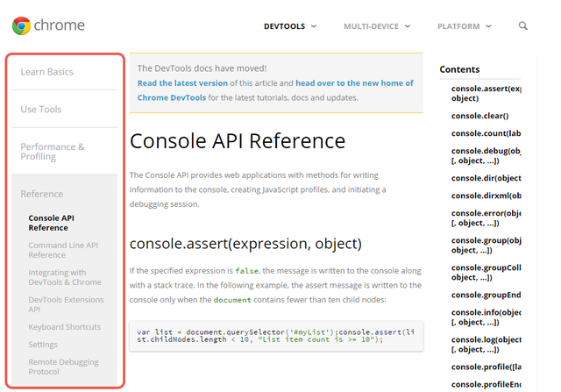Collapse the Reference section
Screen dimensions: 561x392
coord(41,194)
